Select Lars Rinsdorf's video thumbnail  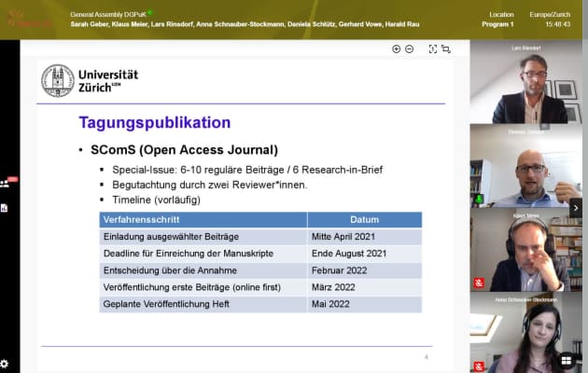tap(528, 86)
